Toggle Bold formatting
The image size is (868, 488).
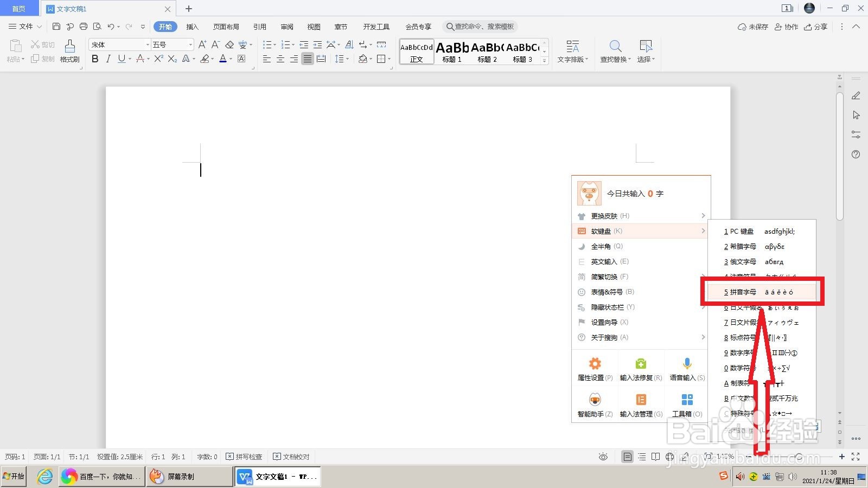coord(95,59)
